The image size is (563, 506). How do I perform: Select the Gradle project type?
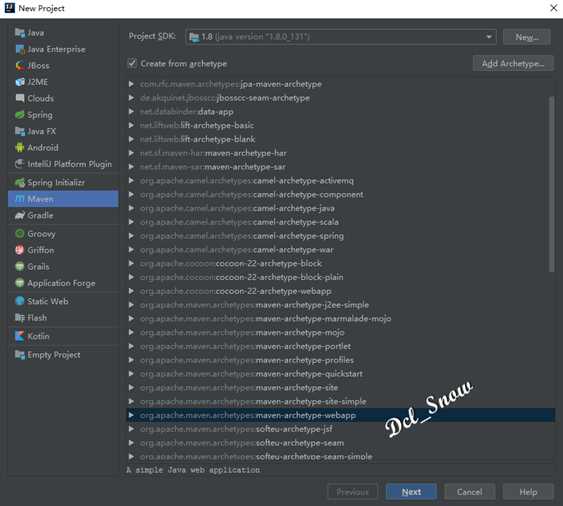[x=63, y=215]
